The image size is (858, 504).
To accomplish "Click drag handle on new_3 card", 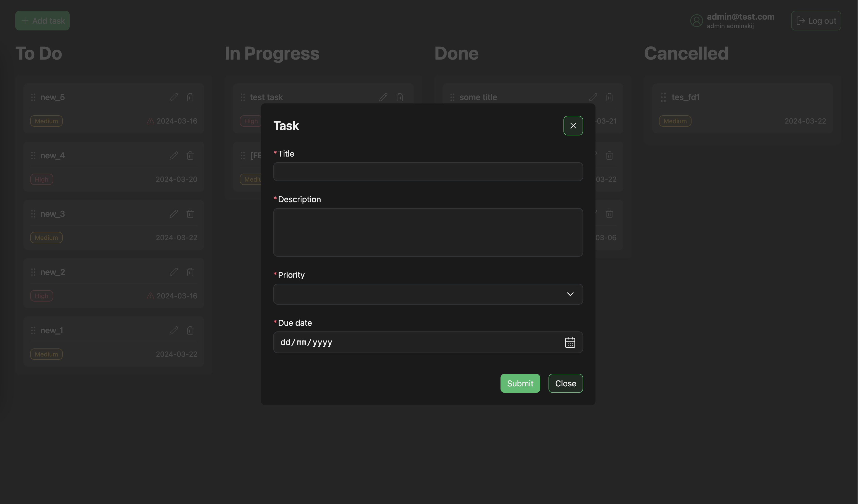I will [x=33, y=214].
